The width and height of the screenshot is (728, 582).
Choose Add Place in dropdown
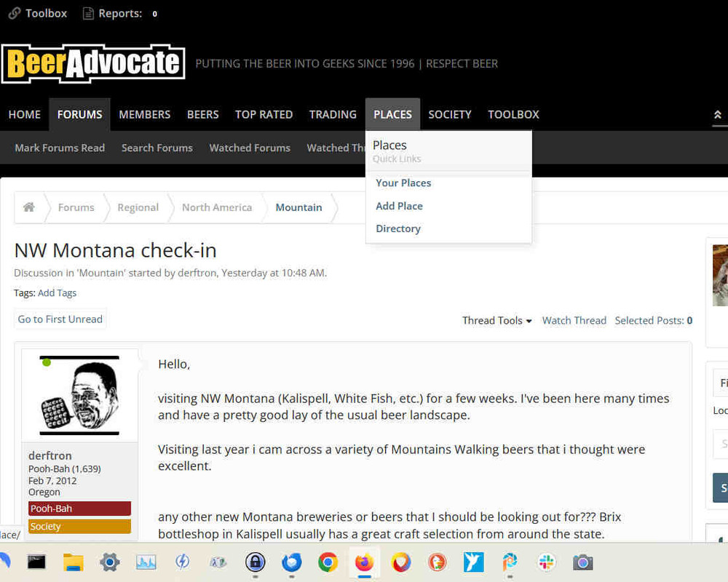tap(399, 206)
